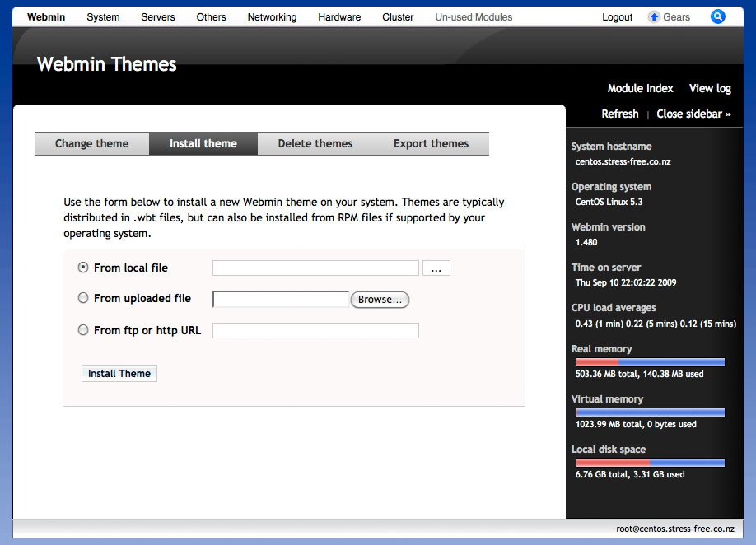Click the Logout link

pyautogui.click(x=617, y=16)
